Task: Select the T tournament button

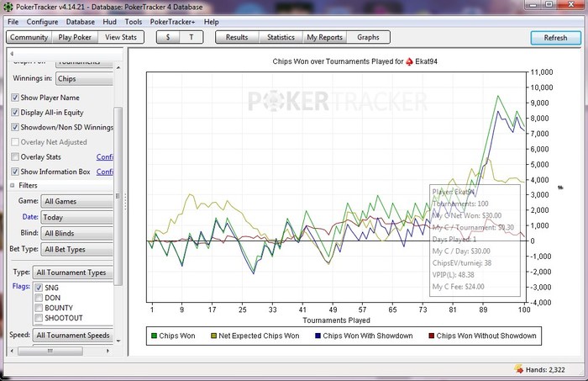Action: click(192, 37)
